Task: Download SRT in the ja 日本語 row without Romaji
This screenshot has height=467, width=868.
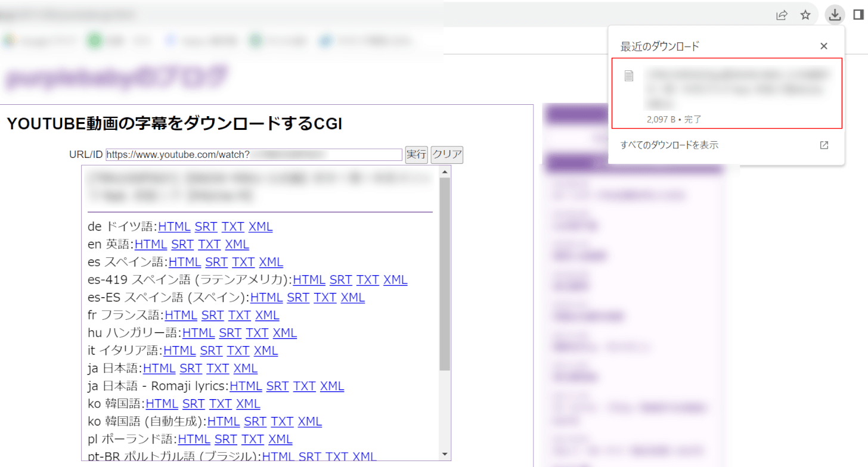Action: pyautogui.click(x=191, y=368)
